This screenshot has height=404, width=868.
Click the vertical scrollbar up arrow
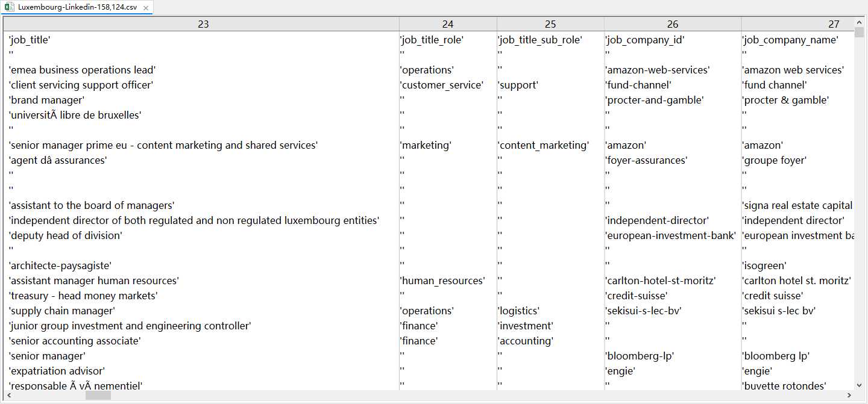(x=859, y=22)
